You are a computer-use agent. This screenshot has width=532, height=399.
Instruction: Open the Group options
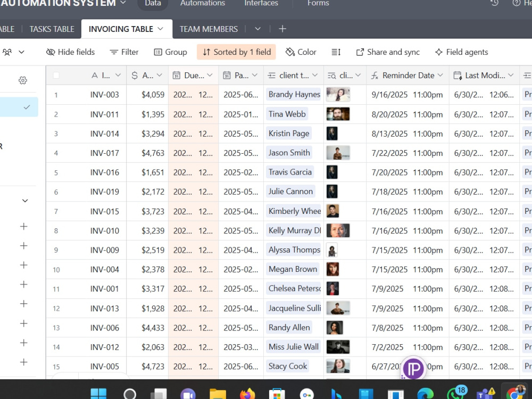coord(170,52)
